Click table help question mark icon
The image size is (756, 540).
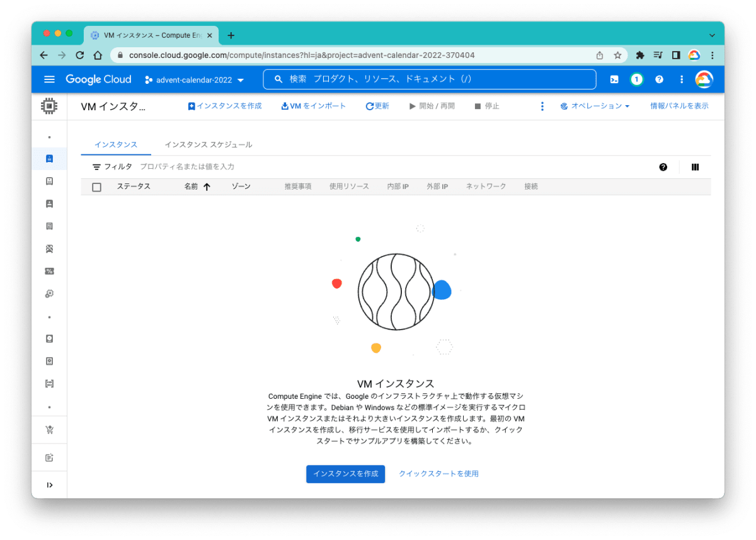(x=663, y=167)
